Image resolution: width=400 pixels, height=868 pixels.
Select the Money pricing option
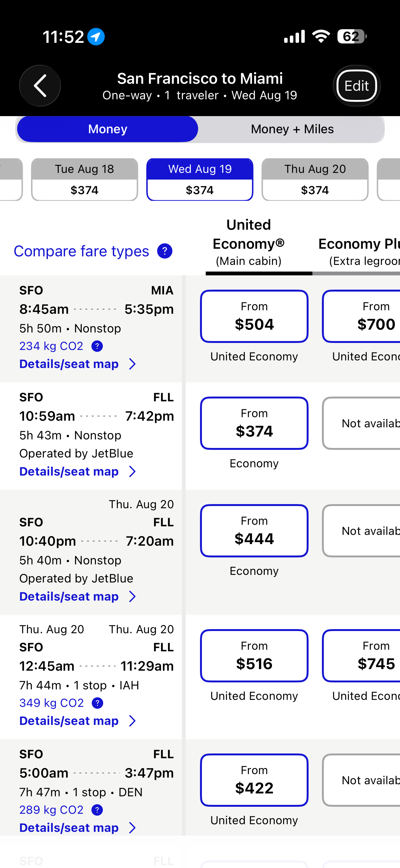pos(108,129)
